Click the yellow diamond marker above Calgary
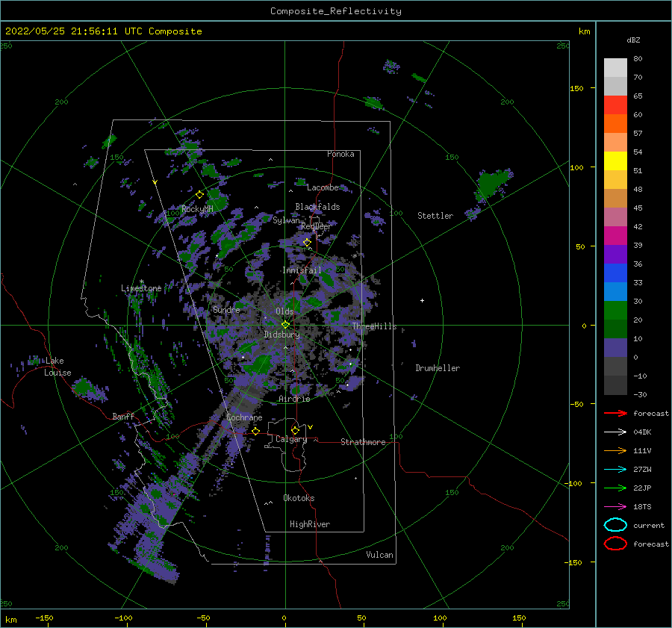The width and height of the screenshot is (672, 628). (x=295, y=430)
